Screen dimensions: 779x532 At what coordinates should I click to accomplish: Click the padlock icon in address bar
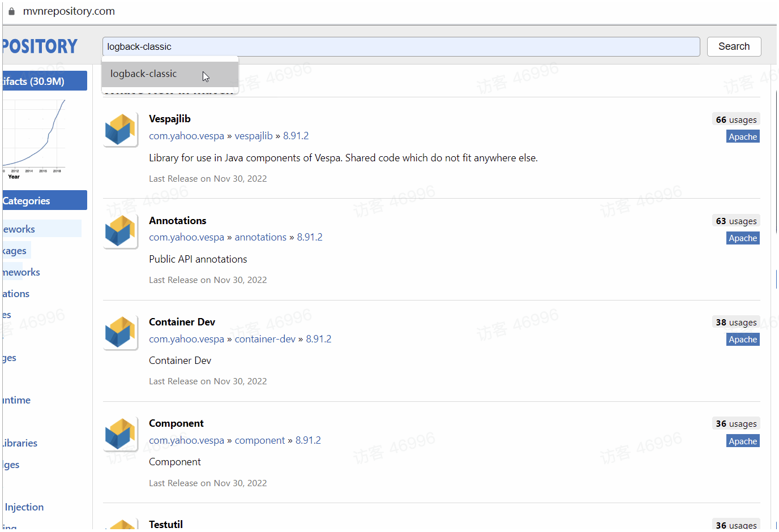(x=11, y=11)
